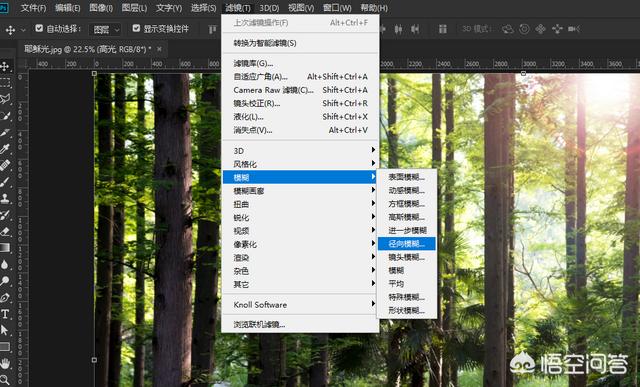Expand the 渲染 submenu
Screen dimensions: 640x387
click(x=300, y=258)
